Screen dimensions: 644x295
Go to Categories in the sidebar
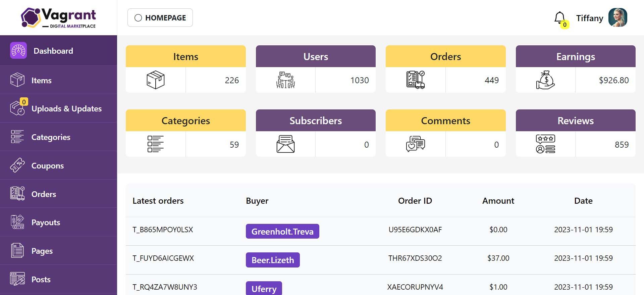51,137
